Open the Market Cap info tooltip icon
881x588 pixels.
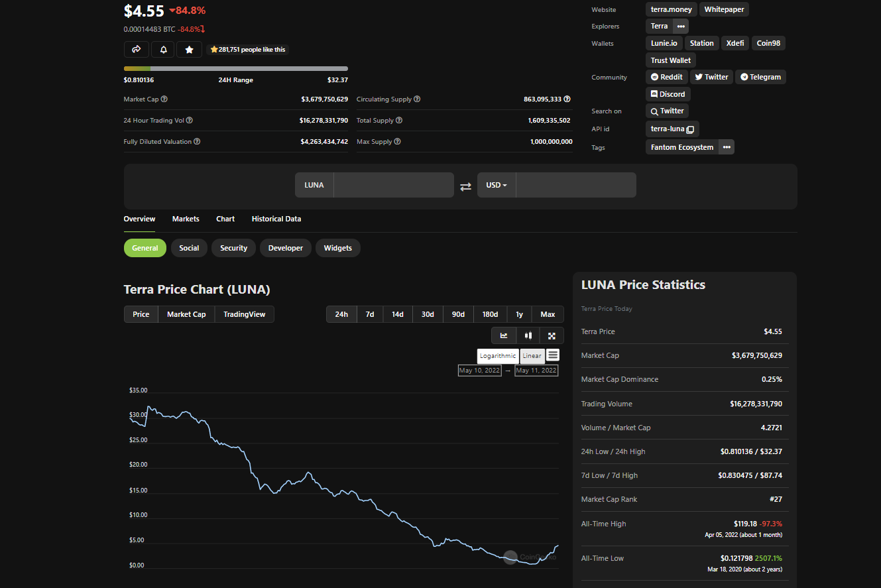pyautogui.click(x=164, y=99)
